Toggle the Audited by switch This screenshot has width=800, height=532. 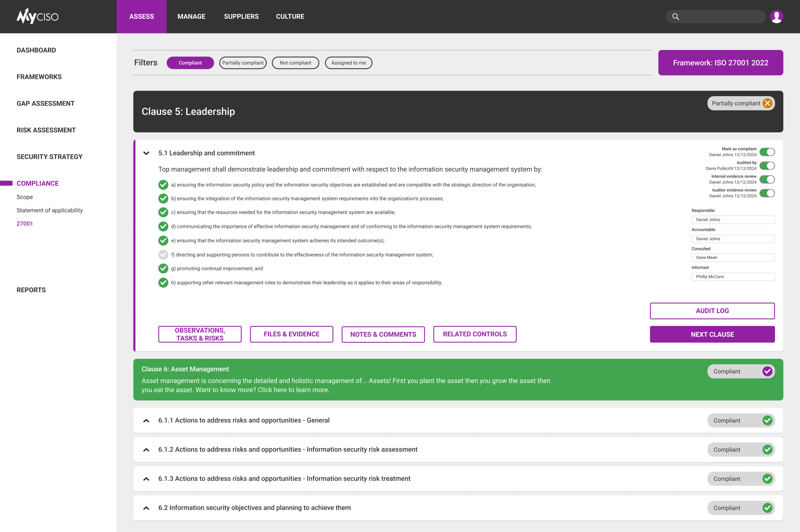[x=767, y=165]
